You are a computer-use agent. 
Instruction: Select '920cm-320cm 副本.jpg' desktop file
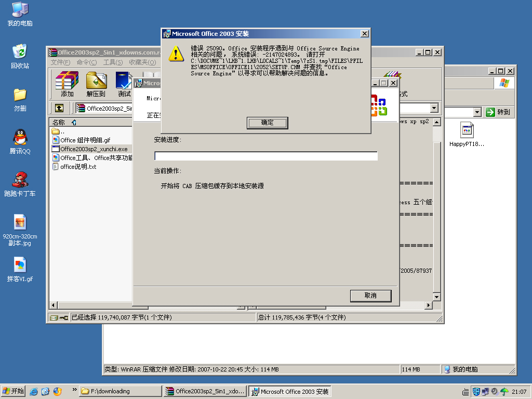20,230
